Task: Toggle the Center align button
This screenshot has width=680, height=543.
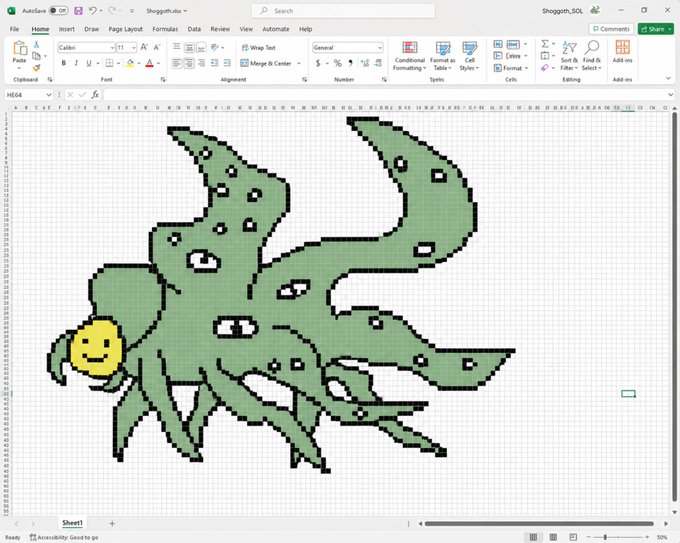Action: (x=189, y=63)
